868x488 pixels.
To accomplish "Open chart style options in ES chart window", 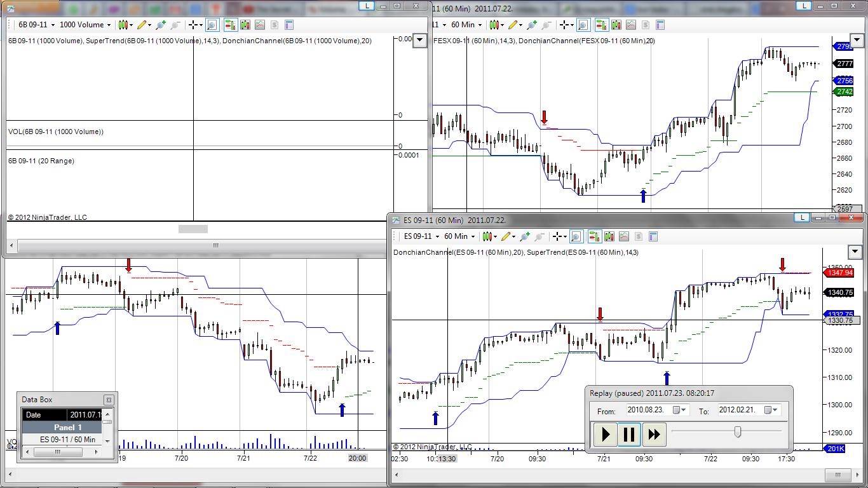I will pos(490,236).
